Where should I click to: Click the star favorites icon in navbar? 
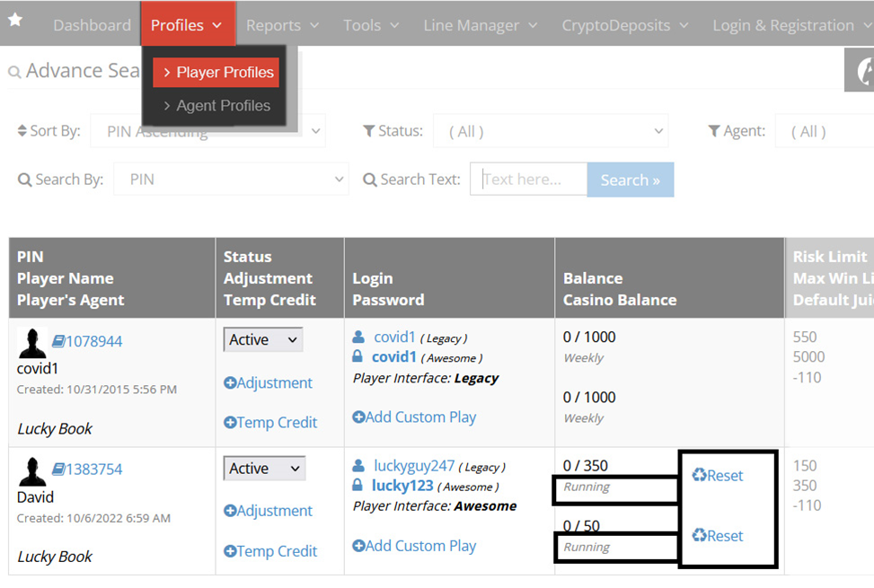(x=15, y=20)
